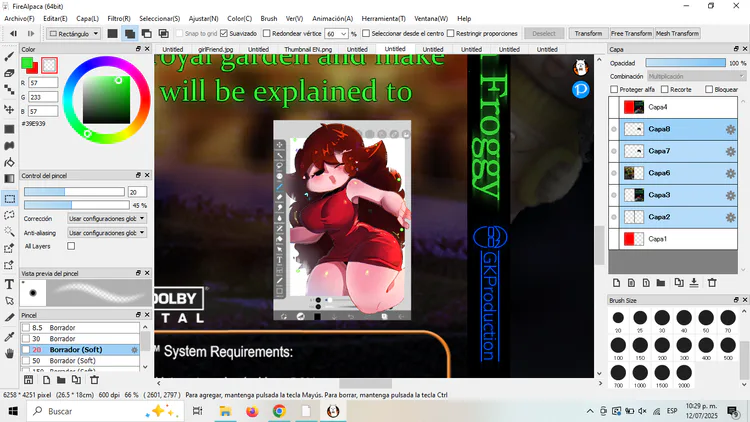Open the Archivo(F) menu

(19, 19)
